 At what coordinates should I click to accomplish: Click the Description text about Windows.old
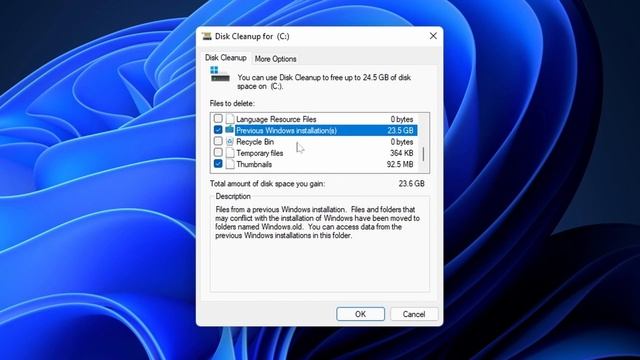click(318, 222)
